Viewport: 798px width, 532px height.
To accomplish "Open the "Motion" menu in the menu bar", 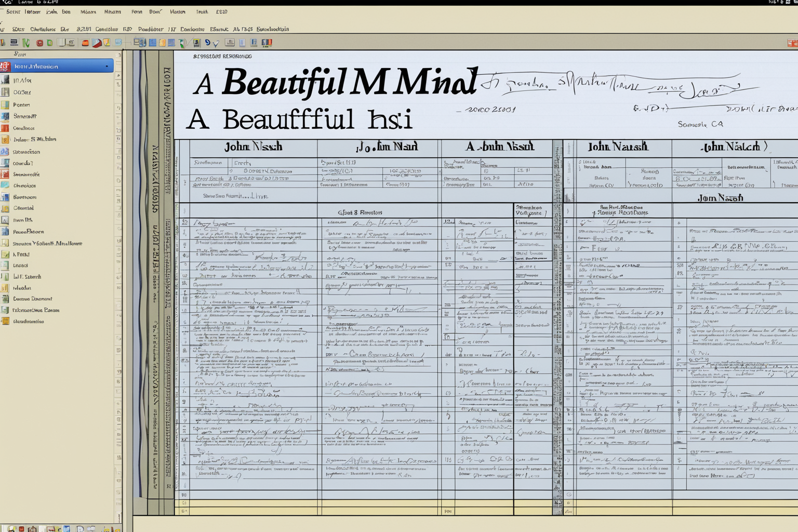I will pyautogui.click(x=177, y=12).
